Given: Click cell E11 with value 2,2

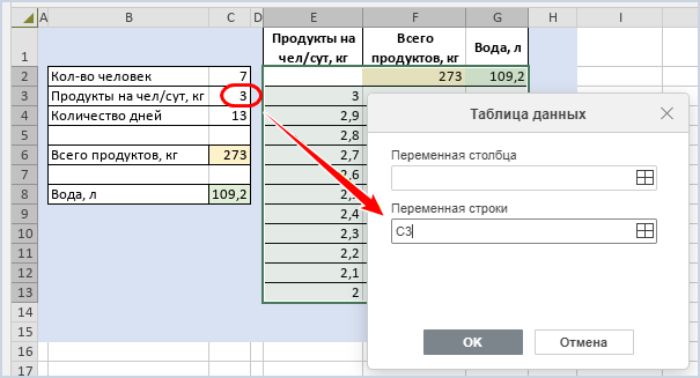Looking at the screenshot, I should click(313, 253).
